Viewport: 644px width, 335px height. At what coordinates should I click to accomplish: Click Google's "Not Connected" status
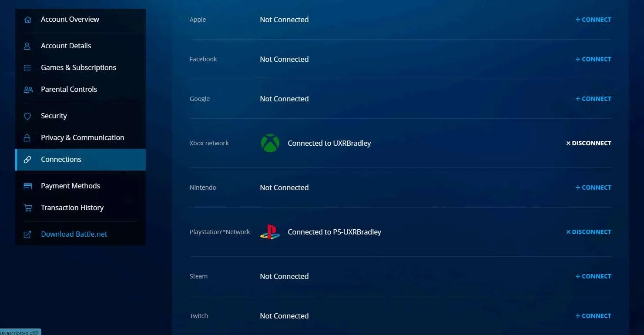[285, 99]
